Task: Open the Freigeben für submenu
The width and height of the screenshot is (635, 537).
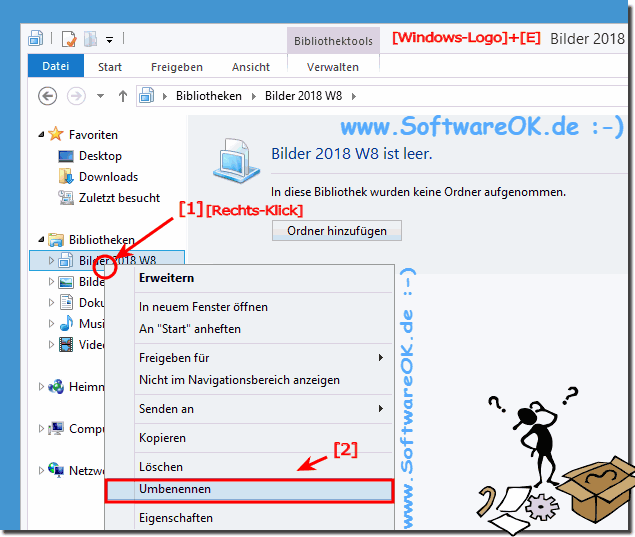Action: point(249,358)
